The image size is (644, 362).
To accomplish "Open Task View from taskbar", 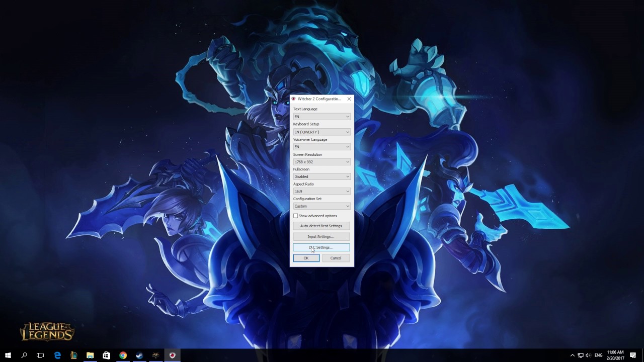I will [x=40, y=355].
